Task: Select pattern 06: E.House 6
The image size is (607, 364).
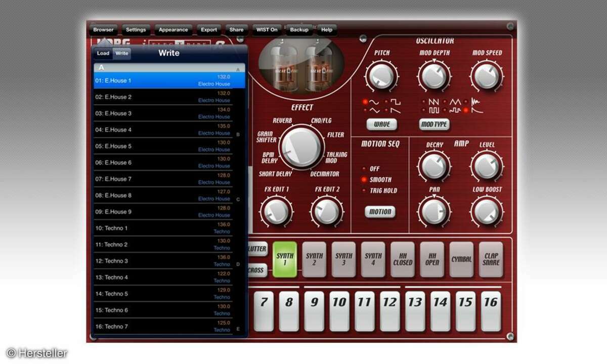Action: click(x=163, y=162)
